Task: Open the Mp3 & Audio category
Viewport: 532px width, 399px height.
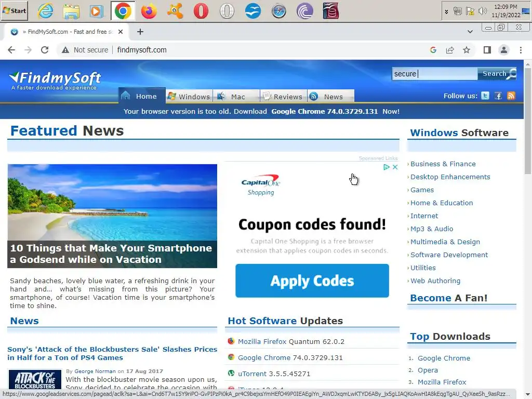Action: click(x=432, y=229)
